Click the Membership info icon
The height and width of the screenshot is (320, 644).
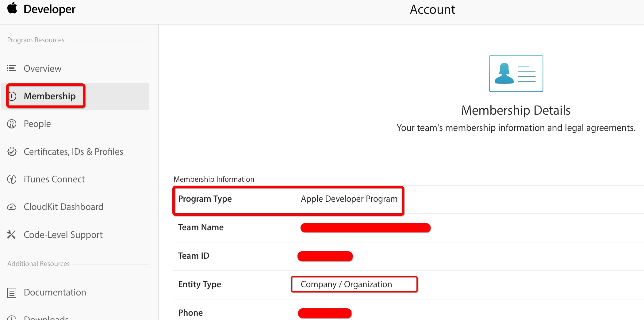[x=12, y=96]
